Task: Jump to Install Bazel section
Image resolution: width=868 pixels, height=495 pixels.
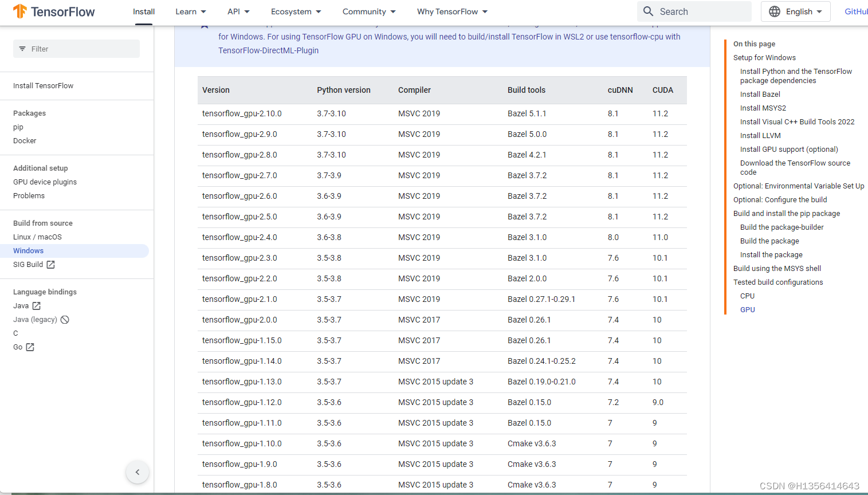Action: [x=760, y=95]
